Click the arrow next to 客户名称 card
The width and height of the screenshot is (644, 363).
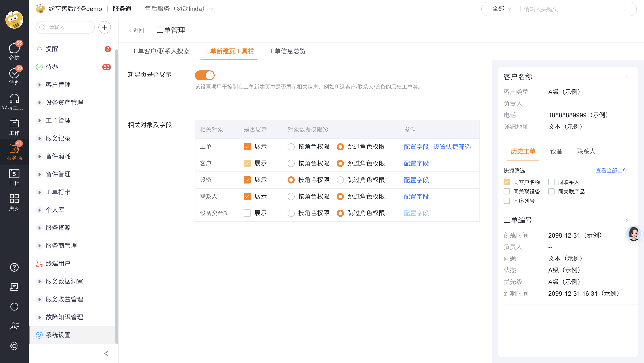[627, 77]
